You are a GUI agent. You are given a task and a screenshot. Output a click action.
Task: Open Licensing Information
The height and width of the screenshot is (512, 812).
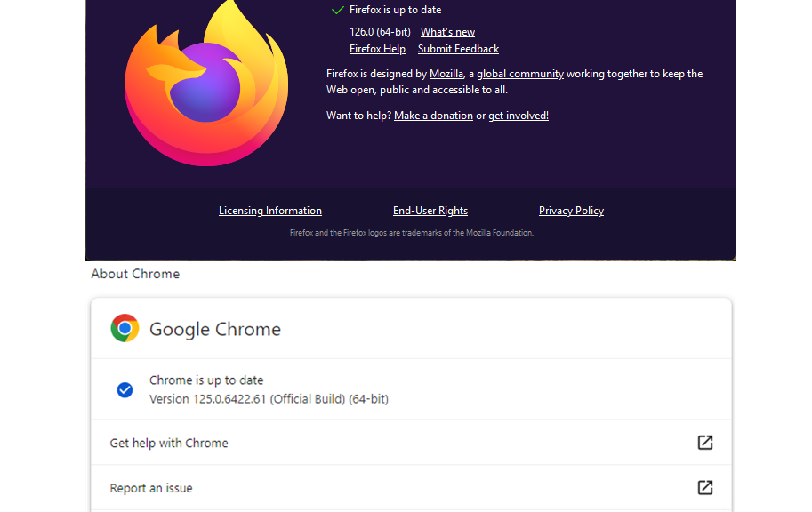[270, 211]
